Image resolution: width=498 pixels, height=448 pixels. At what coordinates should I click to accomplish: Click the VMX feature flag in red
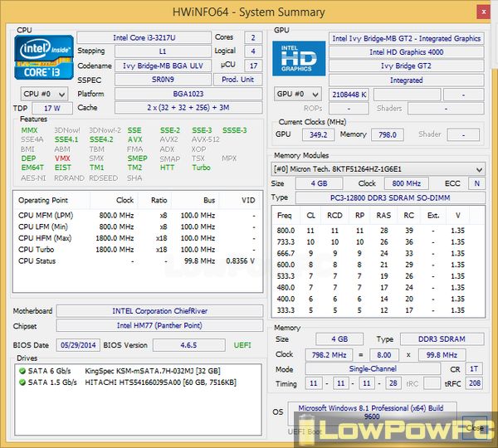[x=62, y=158]
